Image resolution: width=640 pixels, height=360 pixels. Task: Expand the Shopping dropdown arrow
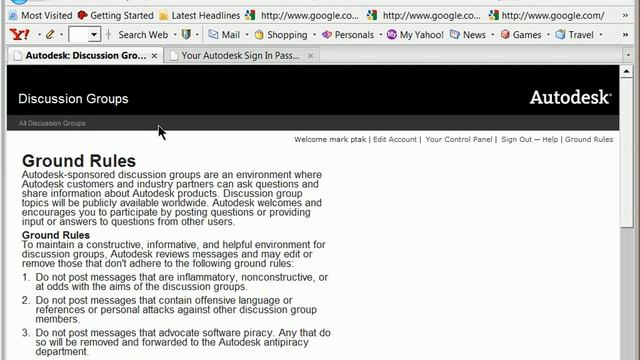[314, 35]
